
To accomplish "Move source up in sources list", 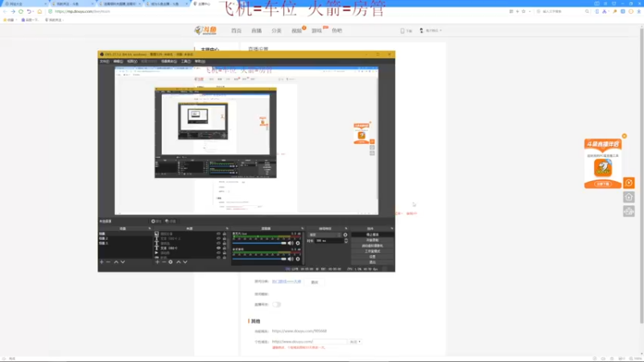I will pos(179,262).
